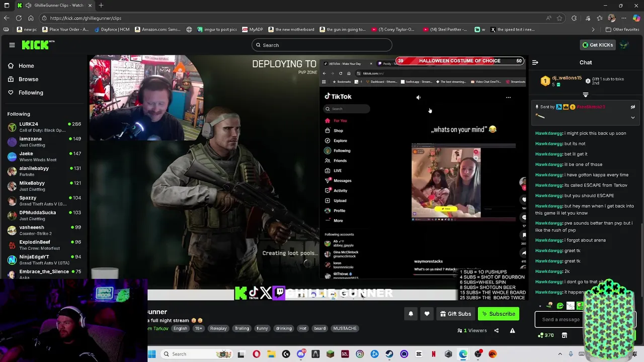
Task: Open the channel points shop icon
Action: tap(565, 335)
